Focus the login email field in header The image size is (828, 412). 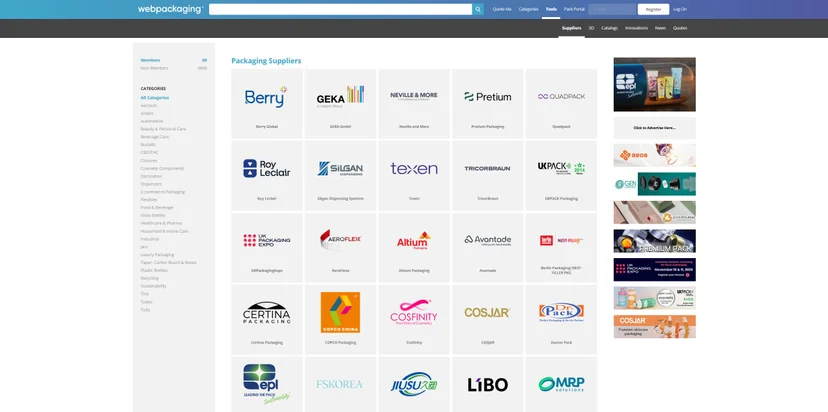[x=612, y=9]
